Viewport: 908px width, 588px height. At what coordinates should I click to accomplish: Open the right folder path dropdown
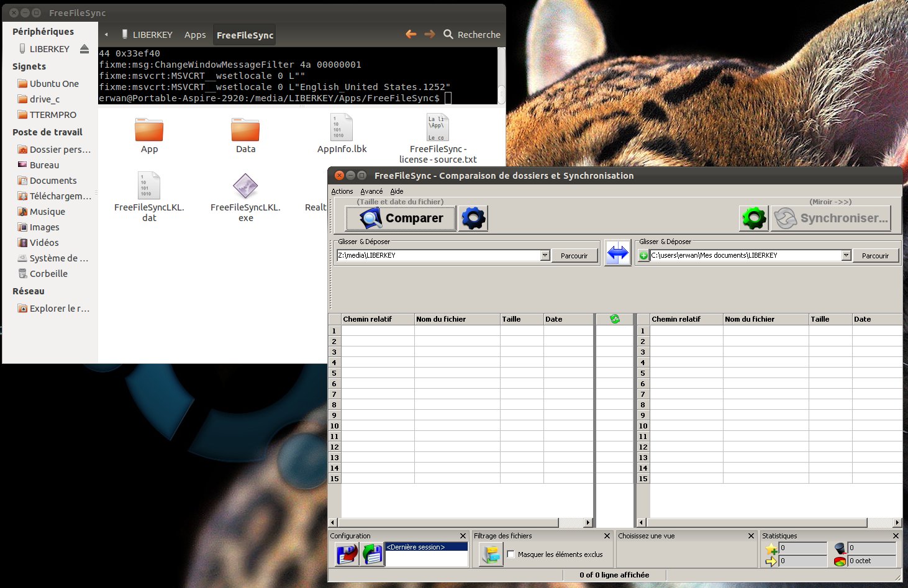tap(846, 255)
